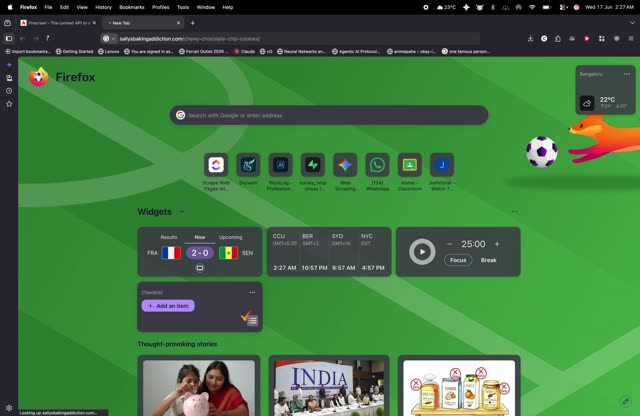Open the search engine dropdown in URL bar

coord(109,39)
